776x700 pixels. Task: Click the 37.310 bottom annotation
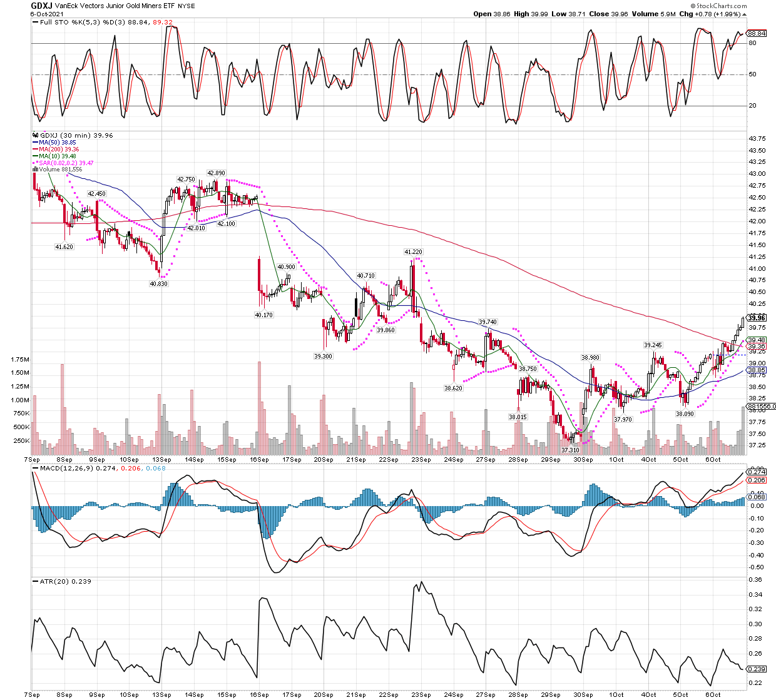pos(570,450)
